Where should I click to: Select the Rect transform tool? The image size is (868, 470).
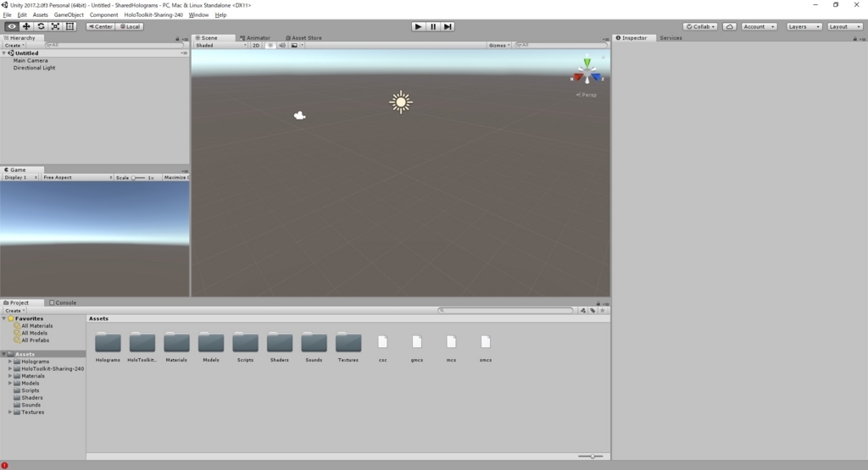[x=70, y=26]
